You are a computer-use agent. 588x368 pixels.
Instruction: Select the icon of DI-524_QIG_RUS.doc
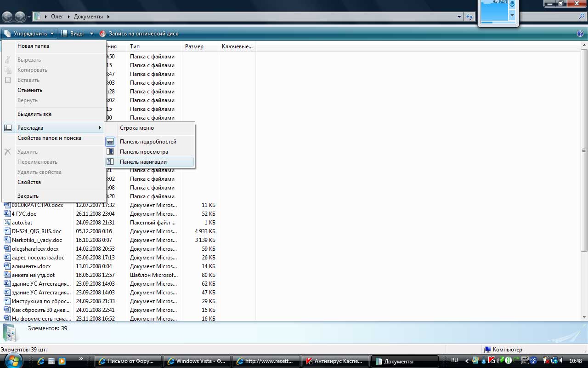(7, 231)
